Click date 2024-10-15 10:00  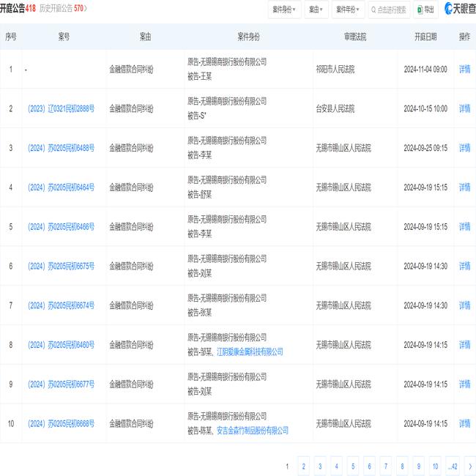(425, 108)
